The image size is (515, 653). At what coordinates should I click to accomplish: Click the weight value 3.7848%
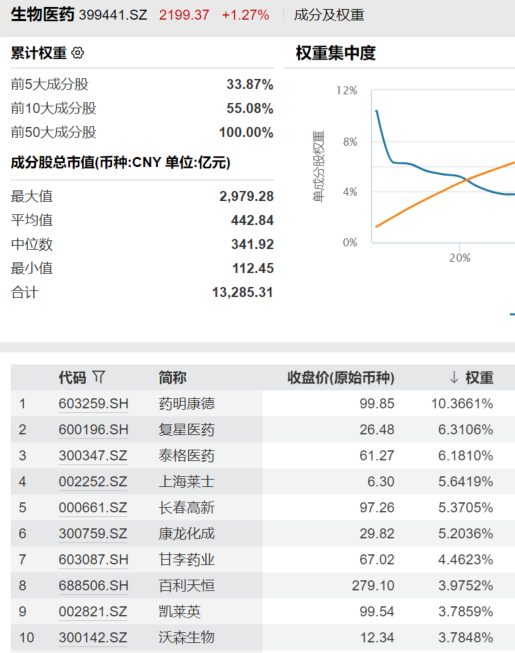click(465, 637)
